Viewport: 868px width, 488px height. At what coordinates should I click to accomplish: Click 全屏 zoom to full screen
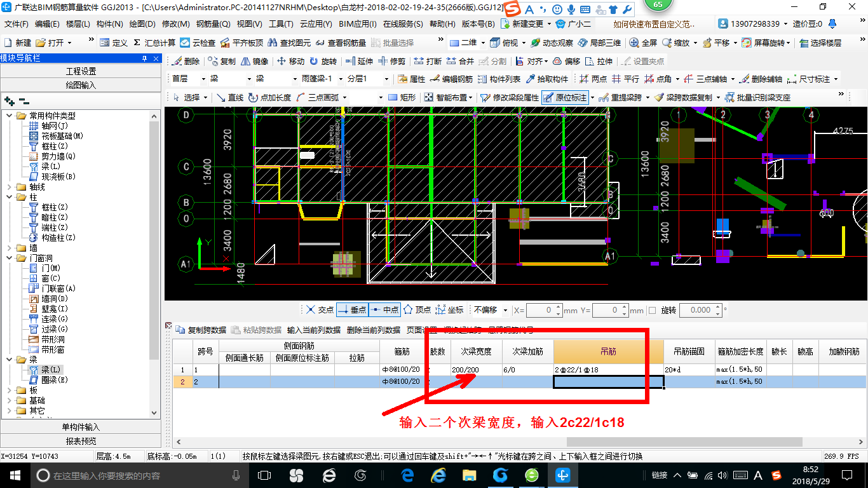tap(643, 43)
